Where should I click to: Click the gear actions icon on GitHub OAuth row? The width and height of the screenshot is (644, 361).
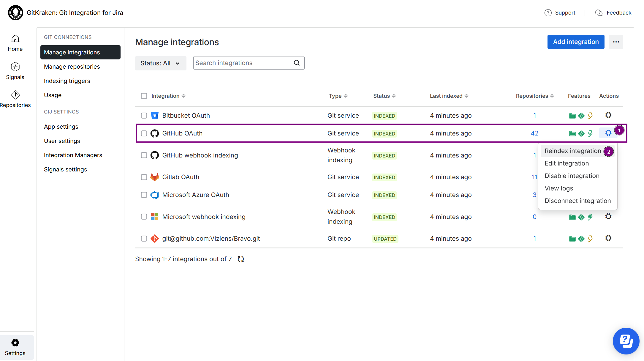608,133
